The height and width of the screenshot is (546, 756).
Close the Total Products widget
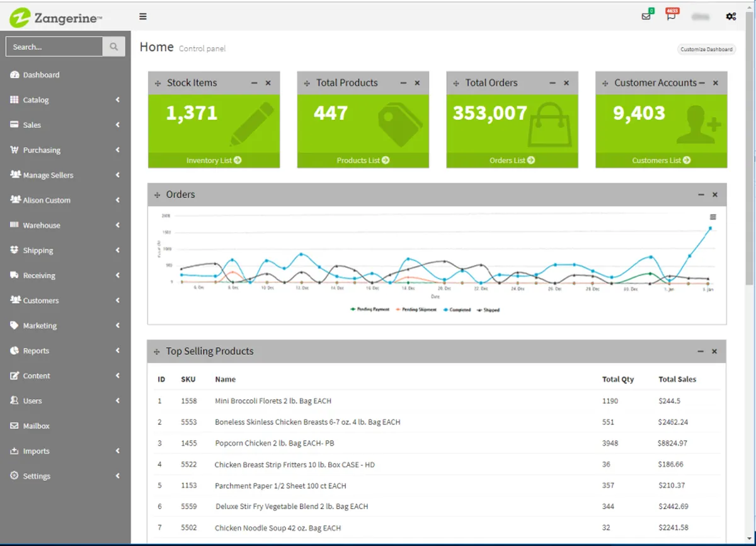tap(417, 83)
